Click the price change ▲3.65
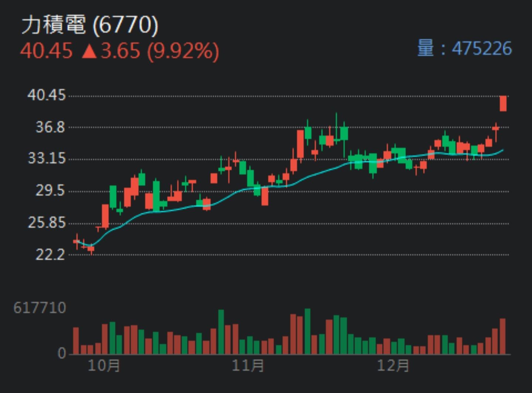The width and height of the screenshot is (532, 393). click(111, 51)
